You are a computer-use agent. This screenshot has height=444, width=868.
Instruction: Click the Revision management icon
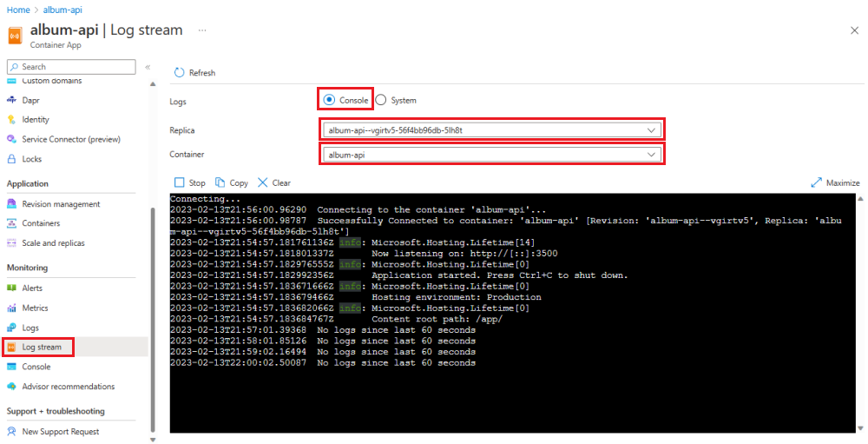[x=11, y=204]
